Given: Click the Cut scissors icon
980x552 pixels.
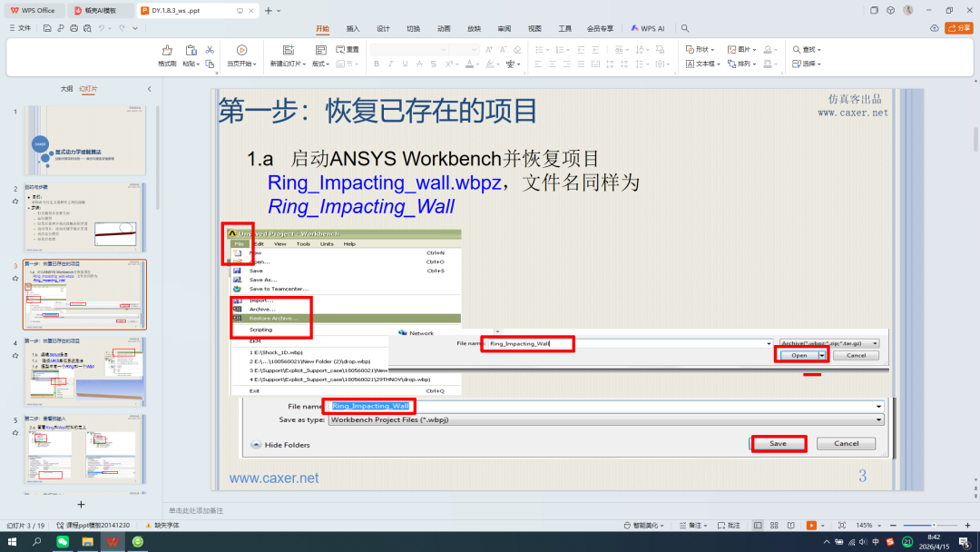Looking at the screenshot, I should pos(210,50).
